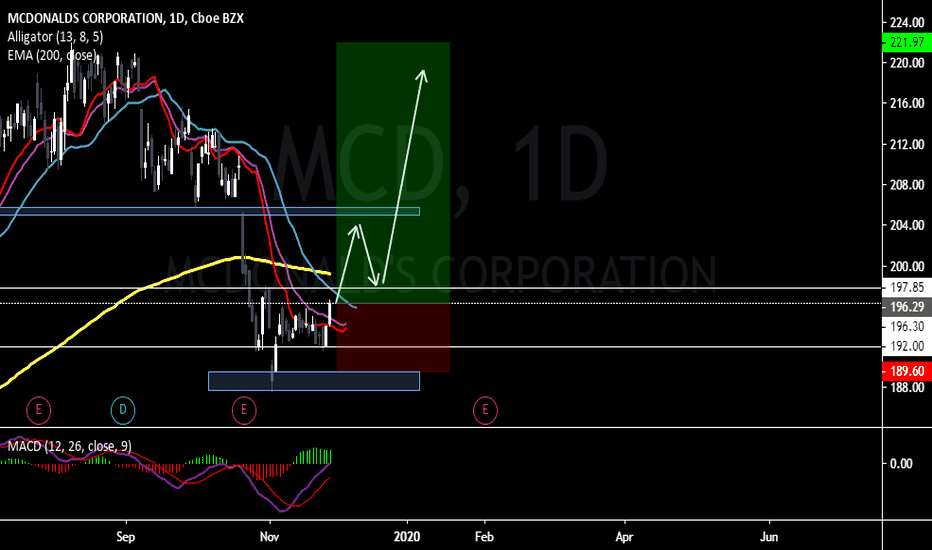Click the 196.29 current price label
932x550 pixels.
pyautogui.click(x=907, y=307)
